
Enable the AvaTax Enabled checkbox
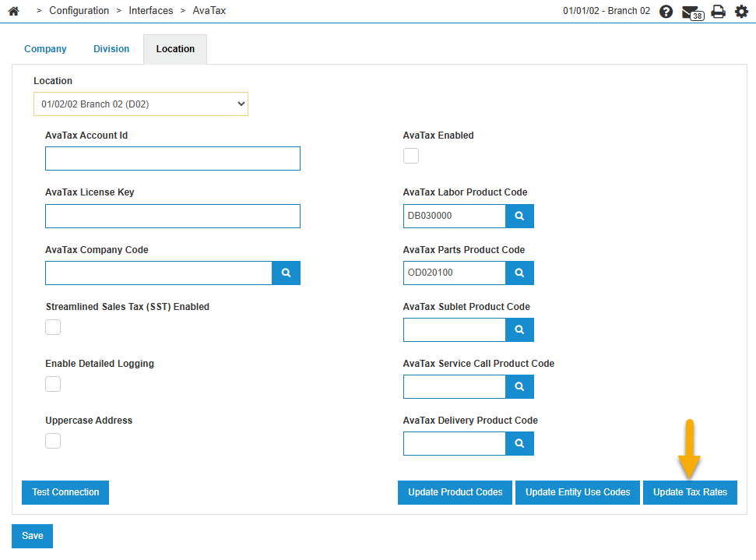point(411,156)
